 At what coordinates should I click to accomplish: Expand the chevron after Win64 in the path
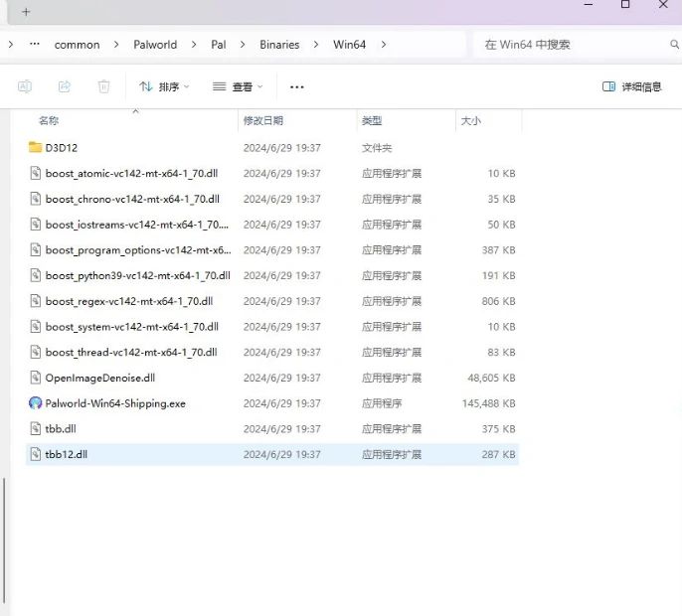pos(384,45)
